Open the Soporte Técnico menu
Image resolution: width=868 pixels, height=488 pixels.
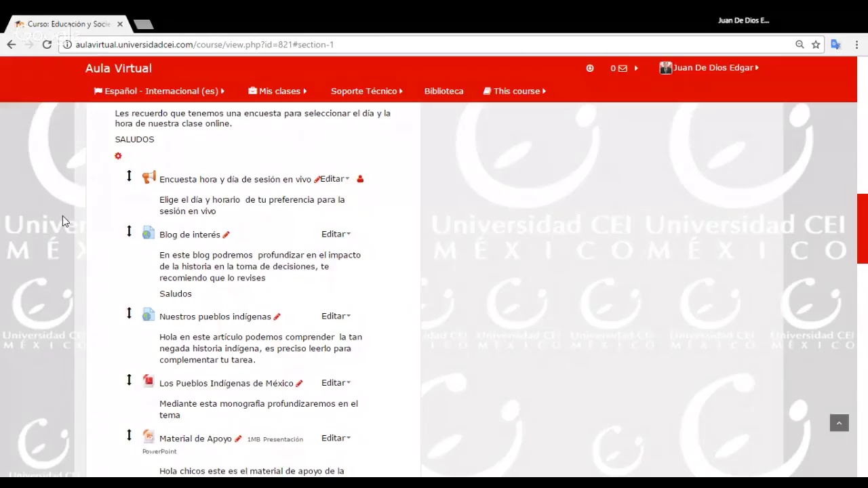[x=367, y=91]
